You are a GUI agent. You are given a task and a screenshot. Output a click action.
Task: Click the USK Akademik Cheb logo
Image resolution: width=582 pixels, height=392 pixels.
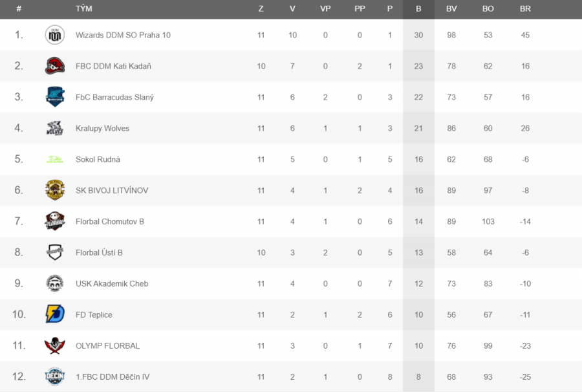click(x=55, y=283)
